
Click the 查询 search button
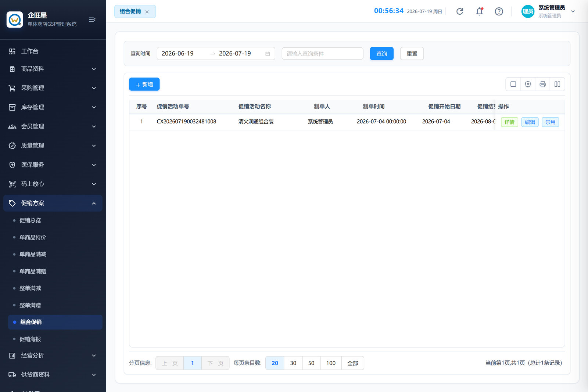point(381,54)
